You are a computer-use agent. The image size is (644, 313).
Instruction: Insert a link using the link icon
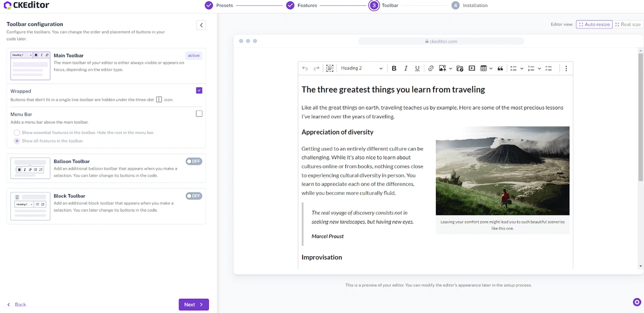(x=430, y=68)
